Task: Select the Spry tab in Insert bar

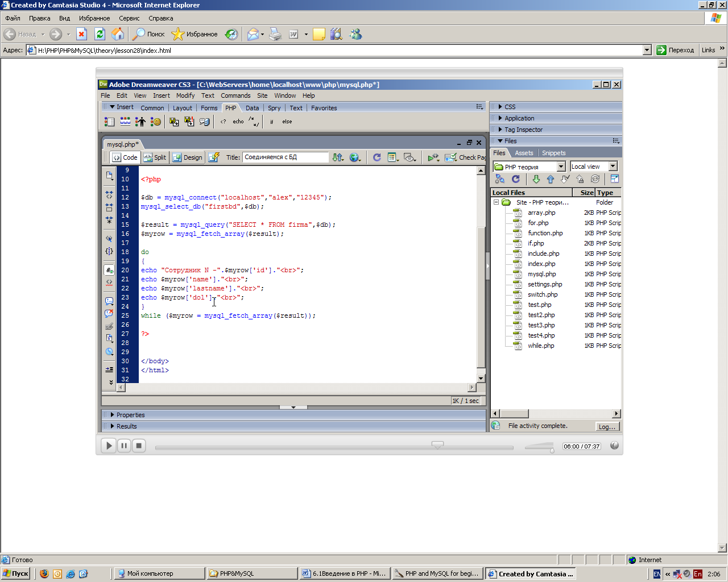Action: pyautogui.click(x=274, y=108)
